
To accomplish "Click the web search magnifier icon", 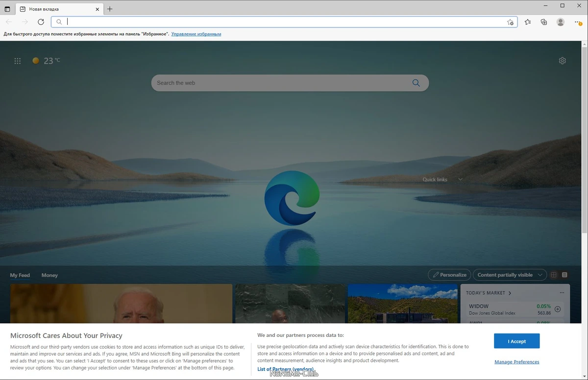I will (416, 83).
